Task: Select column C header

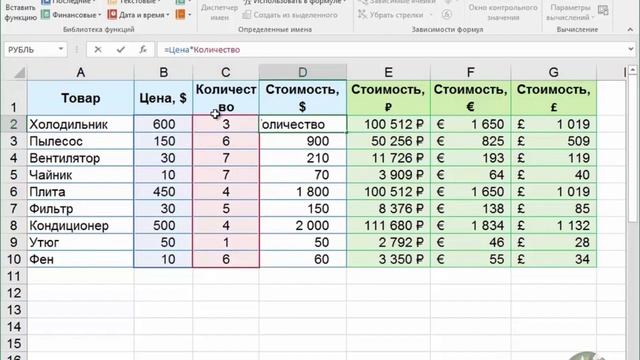Action: [x=226, y=72]
